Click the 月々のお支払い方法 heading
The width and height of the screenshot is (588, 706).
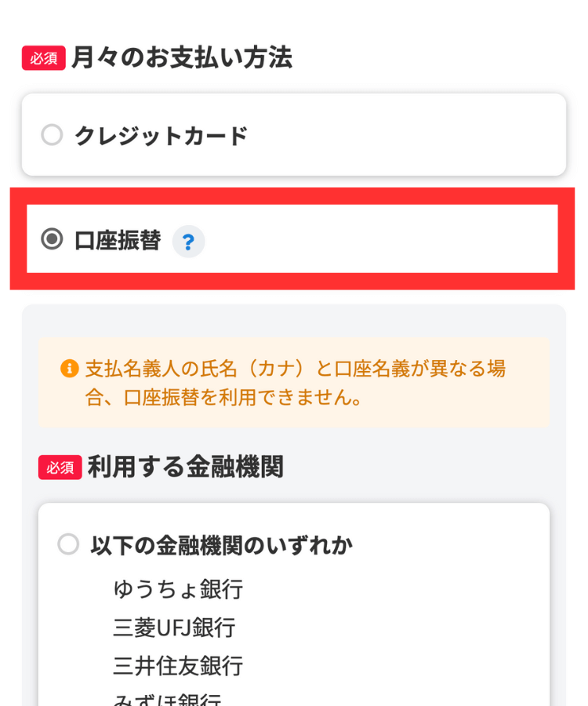coord(181,57)
